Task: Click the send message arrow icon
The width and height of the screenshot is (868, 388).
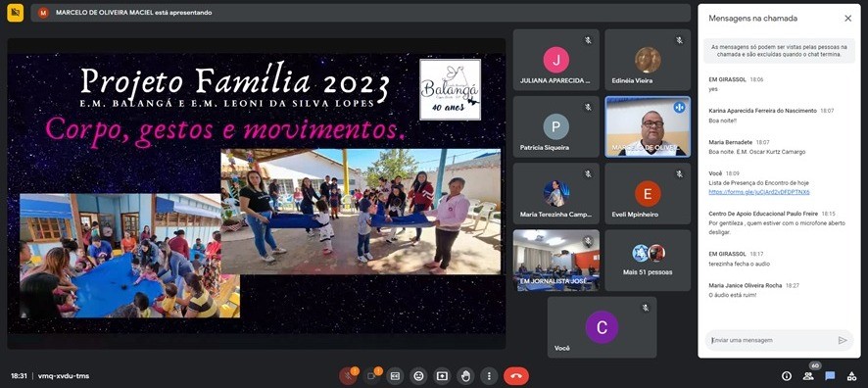Action: 843,340
